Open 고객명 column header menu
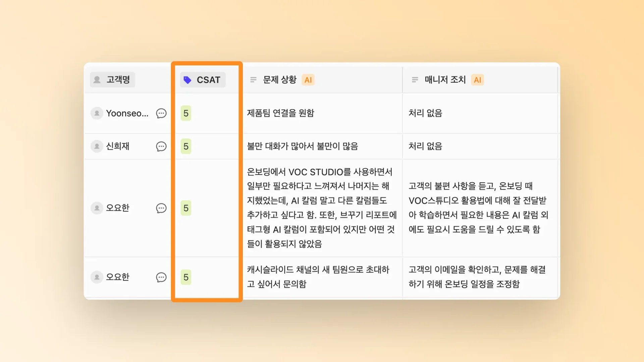644x362 pixels. (118, 80)
